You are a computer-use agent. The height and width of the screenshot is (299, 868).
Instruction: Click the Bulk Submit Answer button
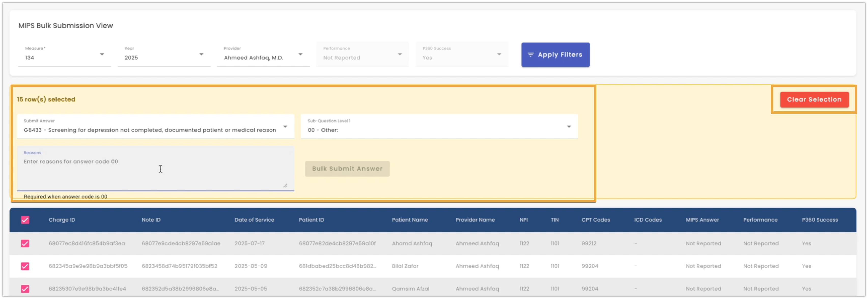click(x=347, y=169)
